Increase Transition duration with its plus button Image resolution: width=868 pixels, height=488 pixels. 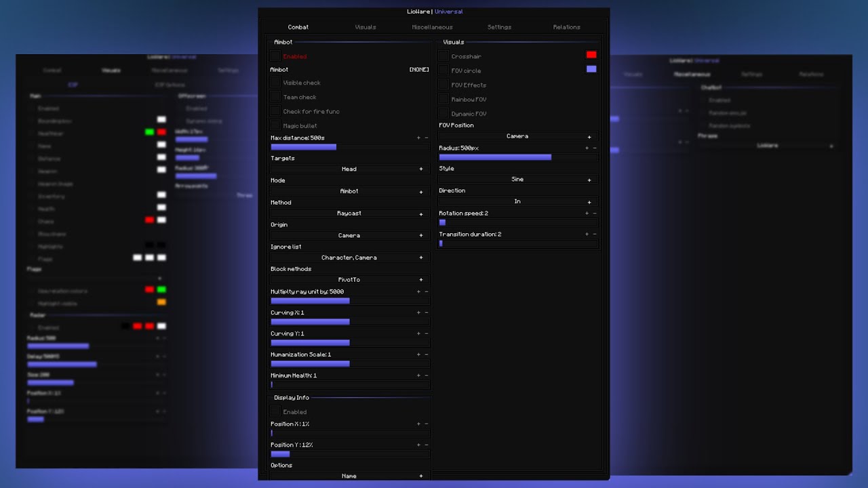click(587, 235)
